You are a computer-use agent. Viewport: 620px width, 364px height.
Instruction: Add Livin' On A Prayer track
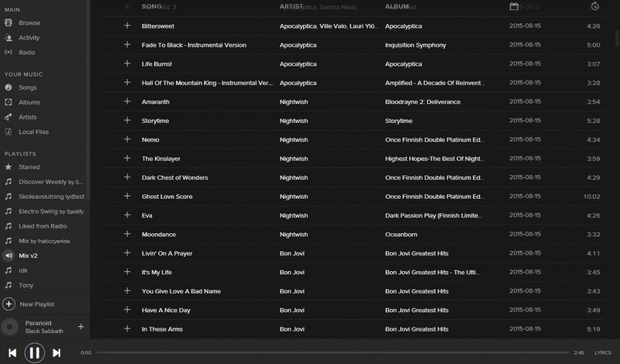pyautogui.click(x=127, y=253)
